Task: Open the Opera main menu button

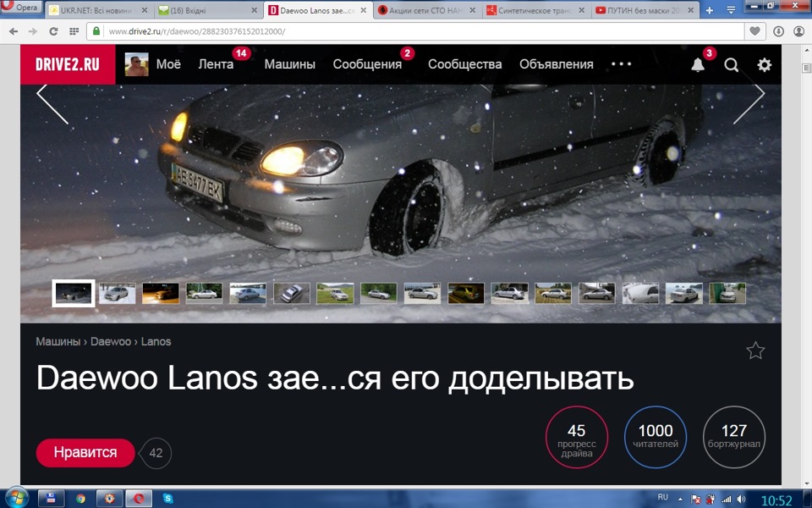Action: (x=20, y=8)
